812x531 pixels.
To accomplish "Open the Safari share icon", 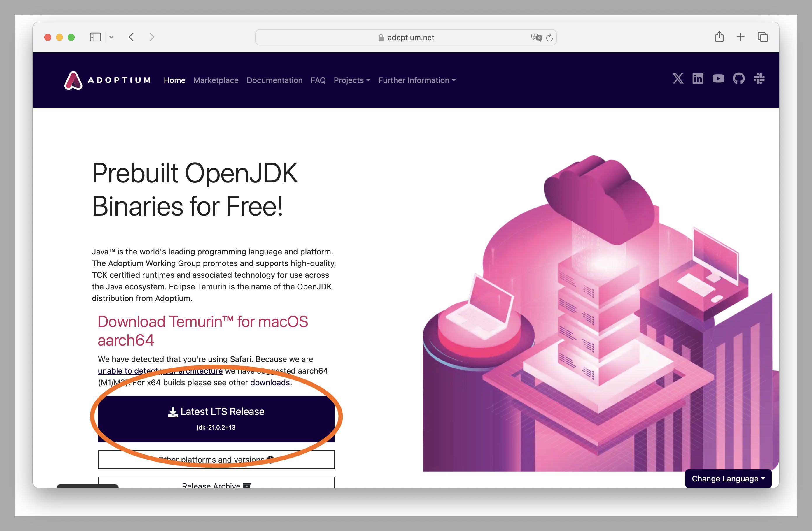I will (x=719, y=36).
